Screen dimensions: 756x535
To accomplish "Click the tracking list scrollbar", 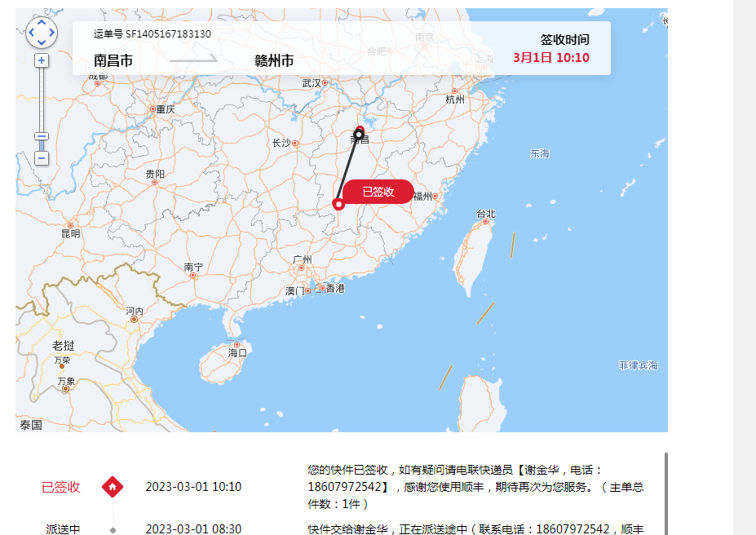I will [665, 493].
